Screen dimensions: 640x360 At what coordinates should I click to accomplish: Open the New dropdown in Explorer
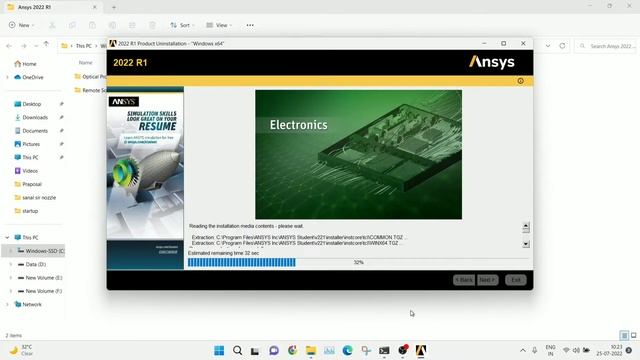[21, 25]
